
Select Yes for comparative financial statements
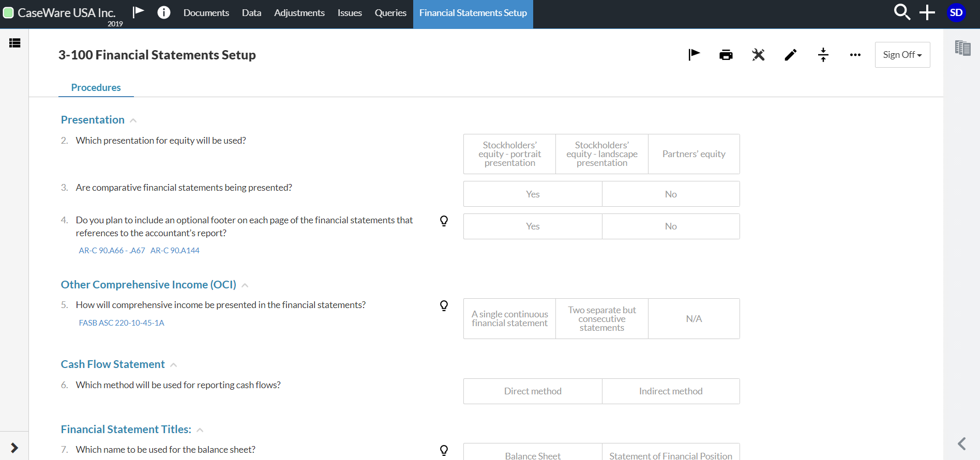pos(533,194)
